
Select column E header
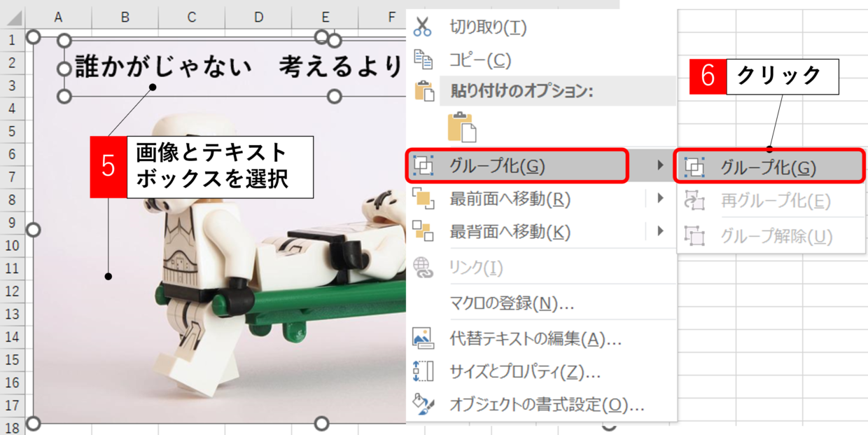325,17
